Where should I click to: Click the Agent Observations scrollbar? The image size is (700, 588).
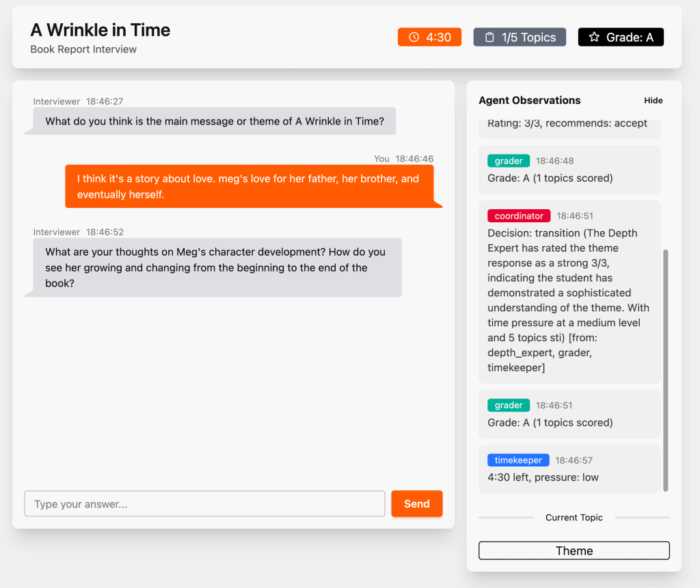665,369
